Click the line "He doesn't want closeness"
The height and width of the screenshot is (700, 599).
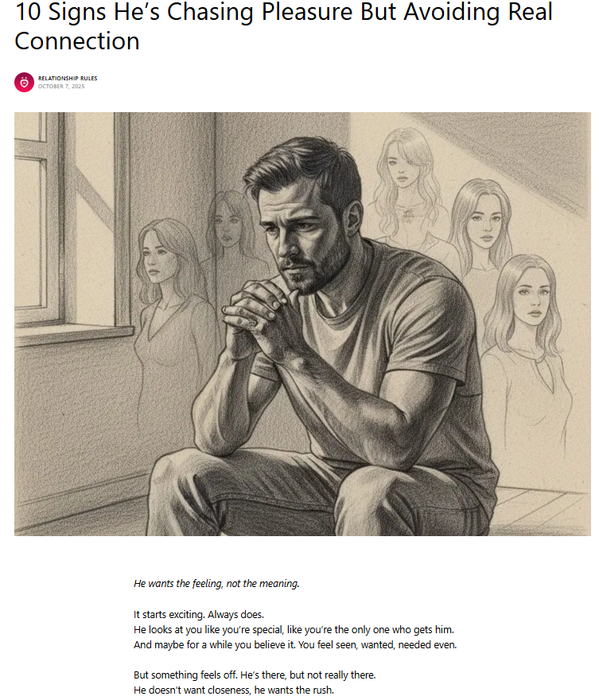pyautogui.click(x=234, y=690)
